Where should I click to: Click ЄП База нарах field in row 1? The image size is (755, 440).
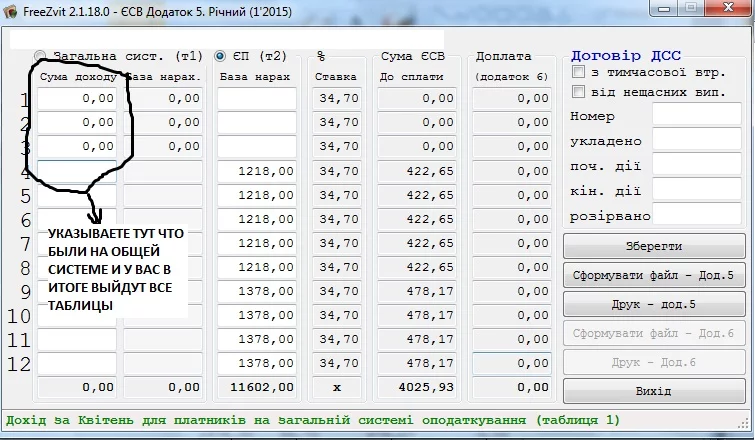[257, 99]
